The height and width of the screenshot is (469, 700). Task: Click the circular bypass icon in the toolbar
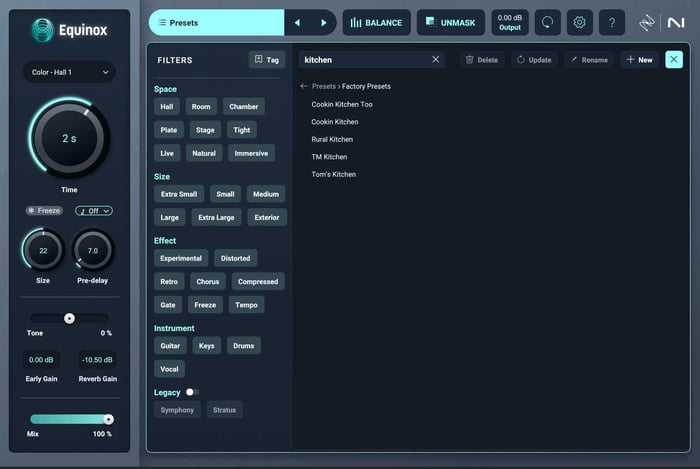[x=547, y=23]
